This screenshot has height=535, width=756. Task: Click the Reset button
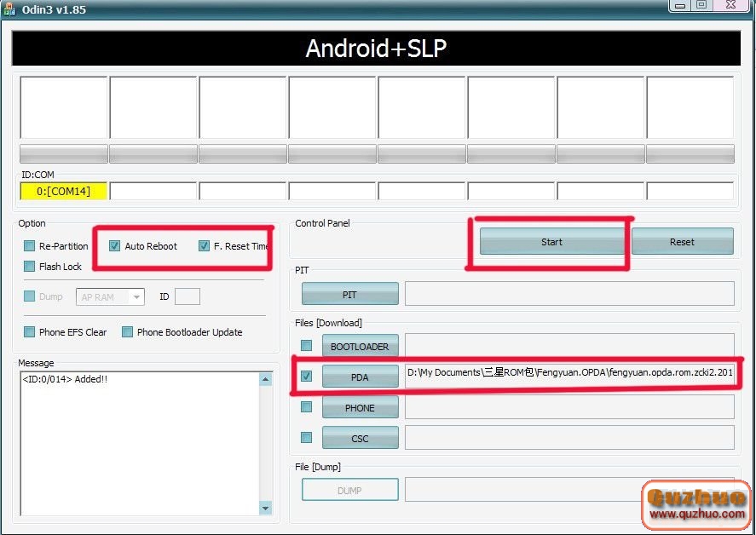coord(682,241)
